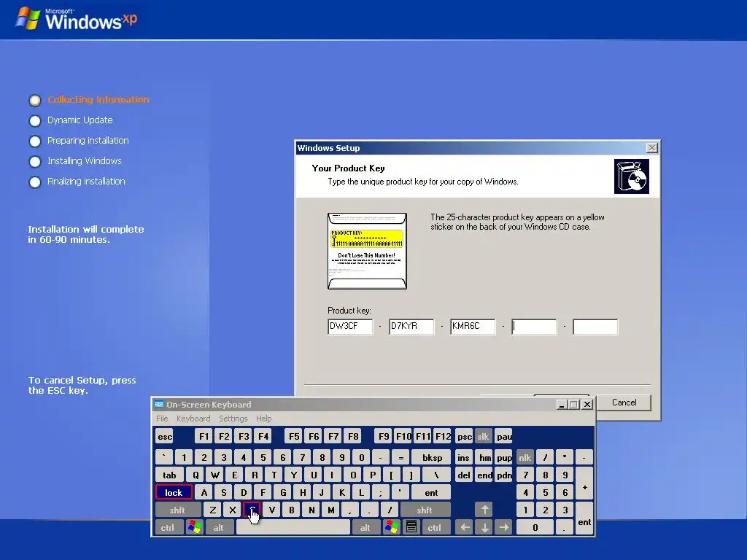This screenshot has width=747, height=560.
Task: Click the backslash key
Action: [436, 475]
